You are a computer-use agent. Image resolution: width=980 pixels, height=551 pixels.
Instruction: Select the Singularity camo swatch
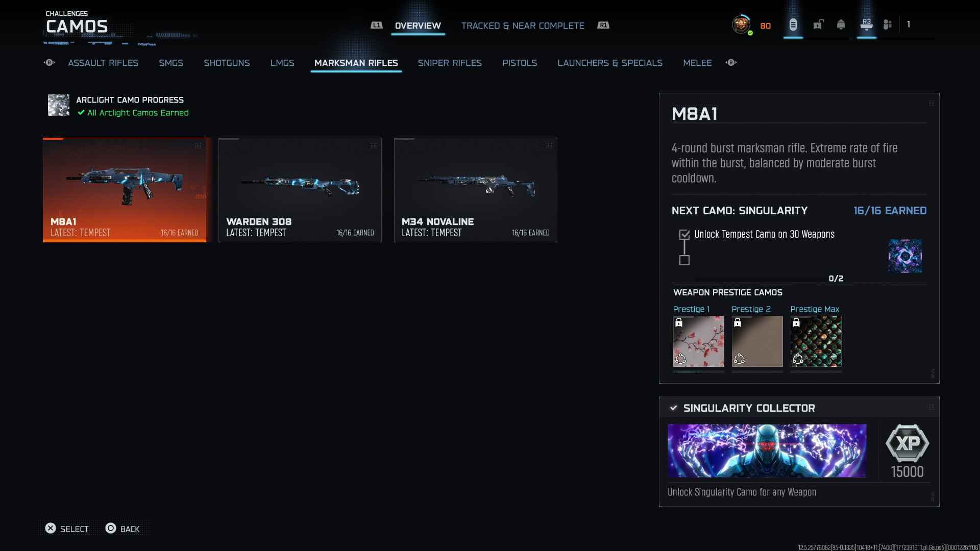(904, 256)
